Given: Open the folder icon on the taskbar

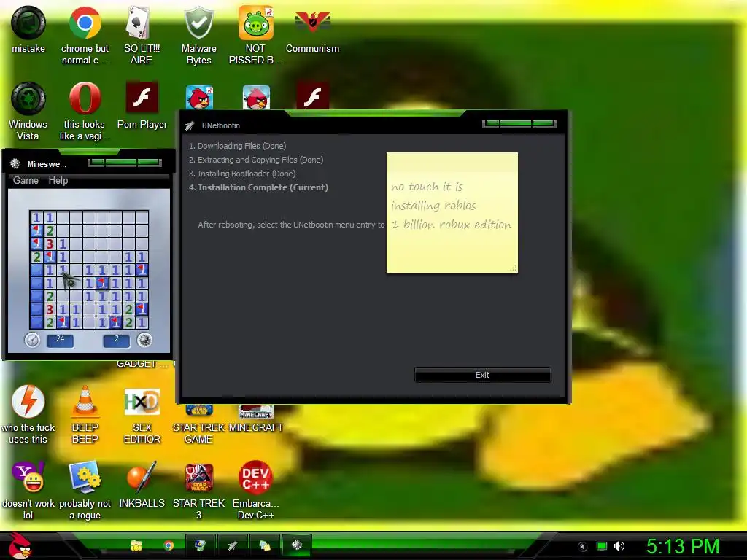Looking at the screenshot, I should coord(136,545).
